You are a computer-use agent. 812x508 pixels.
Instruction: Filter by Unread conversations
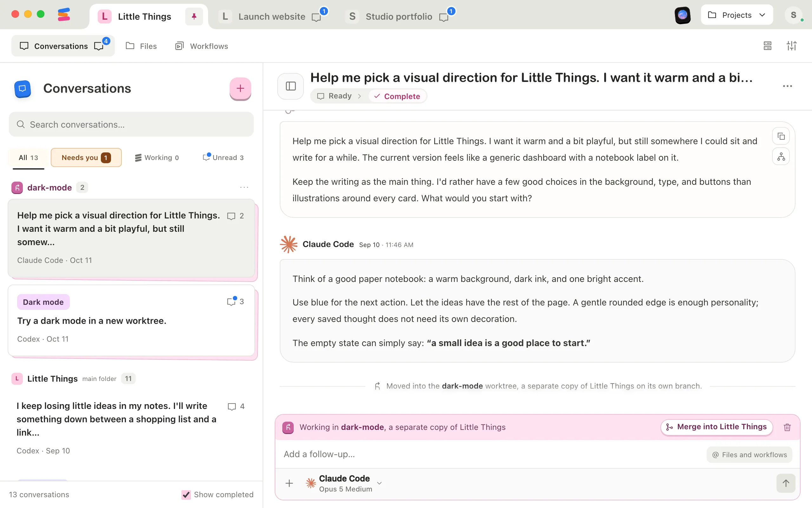click(x=224, y=157)
